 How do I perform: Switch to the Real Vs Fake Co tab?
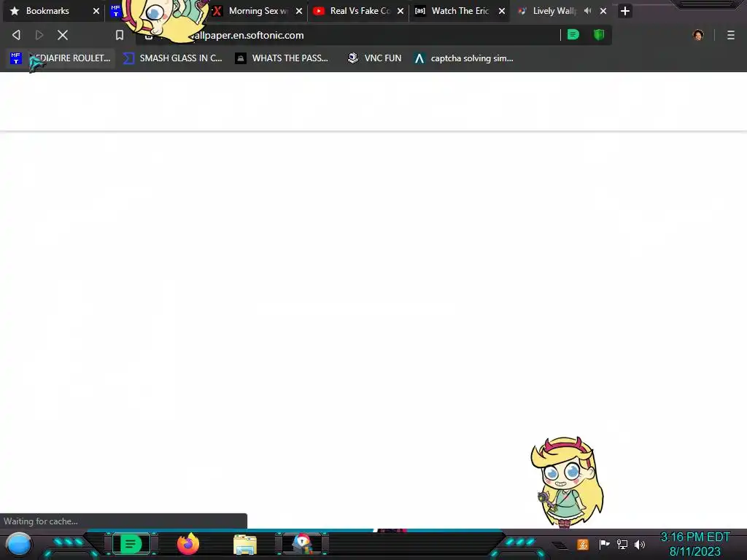coord(360,11)
